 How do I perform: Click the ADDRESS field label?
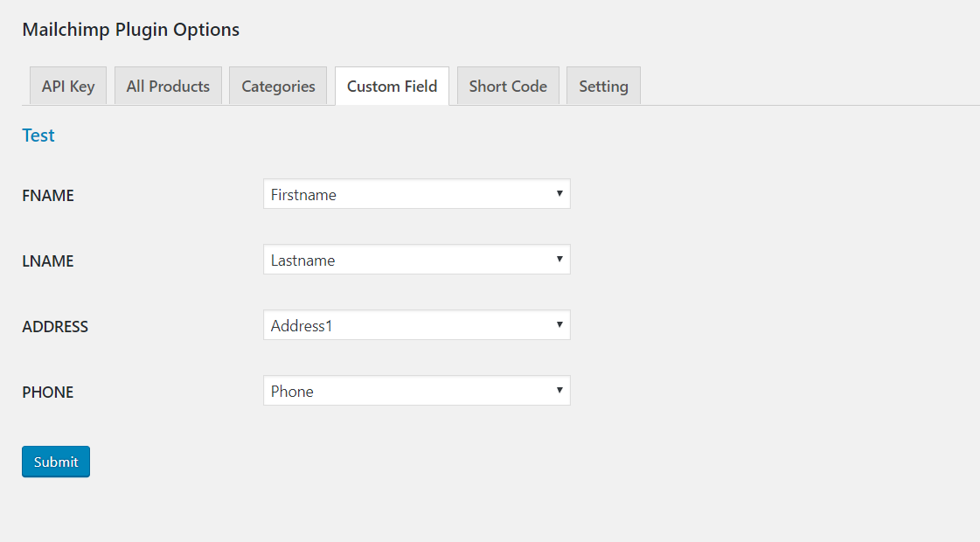click(55, 327)
